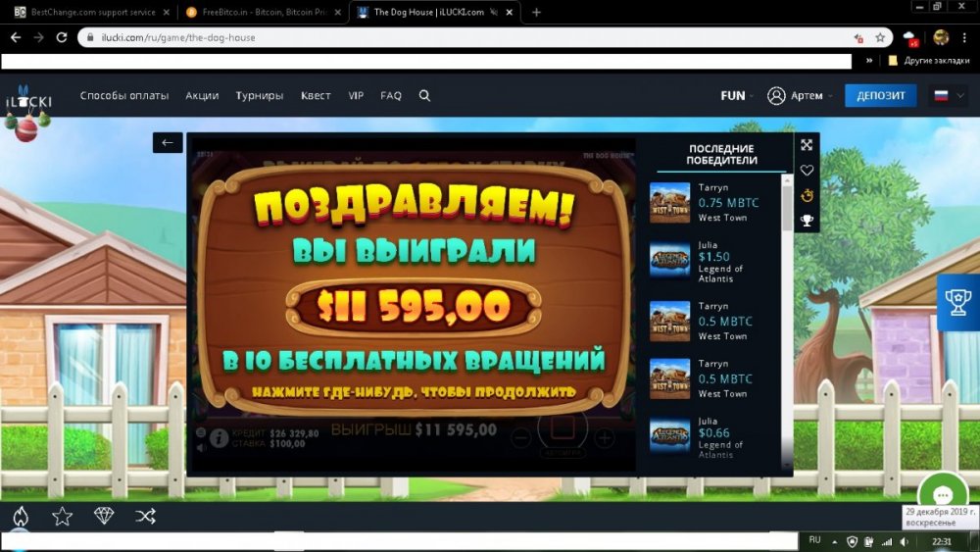This screenshot has width=980, height=552.
Task: Click the user profile avatar icon
Action: 776,96
